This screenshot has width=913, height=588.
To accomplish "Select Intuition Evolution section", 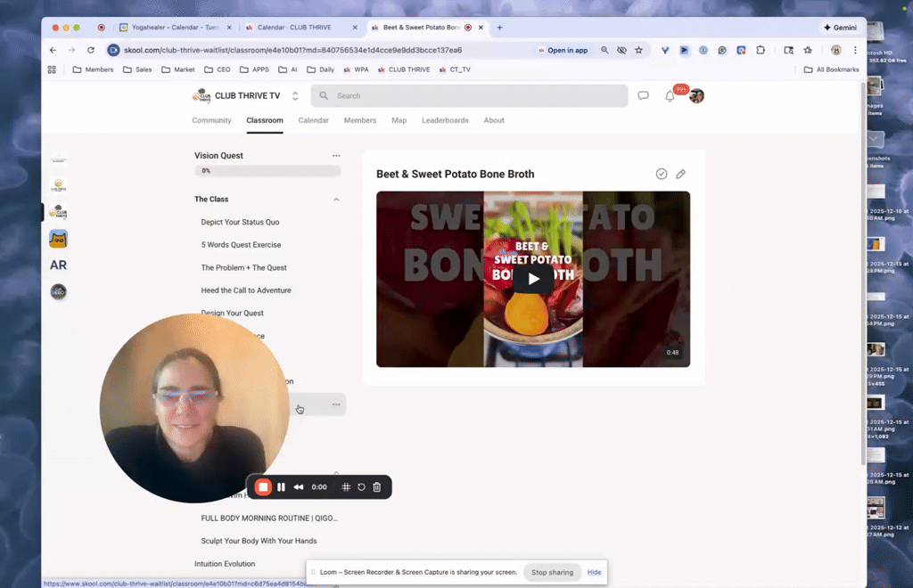I will point(225,564).
